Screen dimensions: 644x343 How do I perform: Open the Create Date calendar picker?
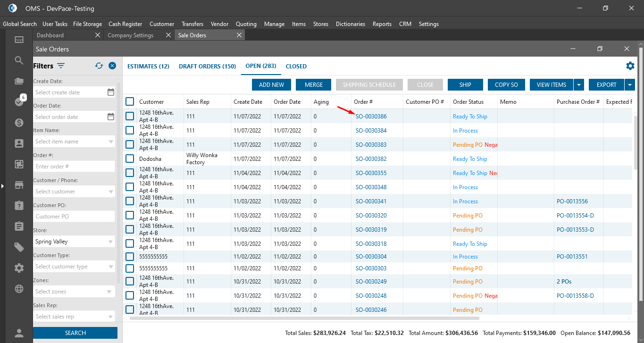point(111,92)
